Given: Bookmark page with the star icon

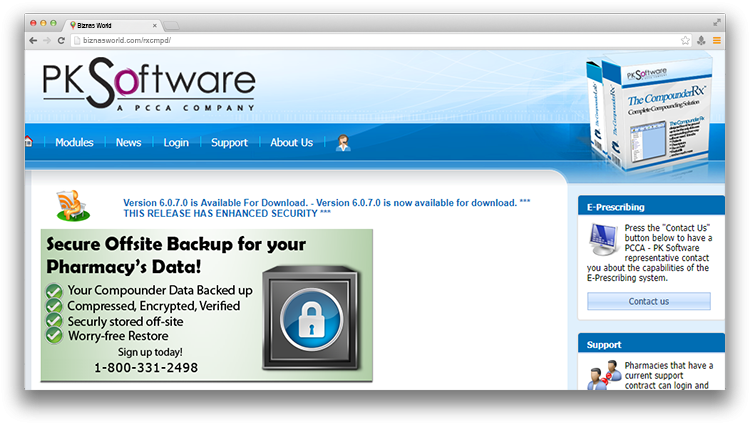Looking at the screenshot, I should (685, 40).
